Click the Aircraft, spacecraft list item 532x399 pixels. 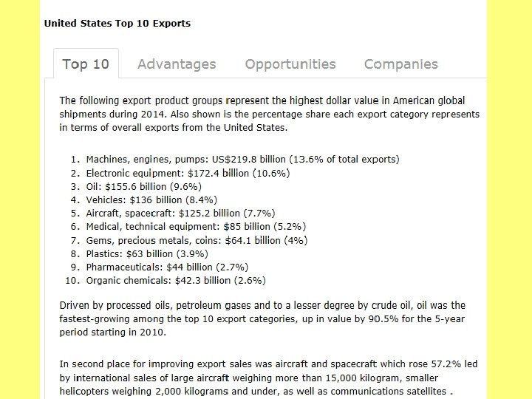[x=180, y=213]
